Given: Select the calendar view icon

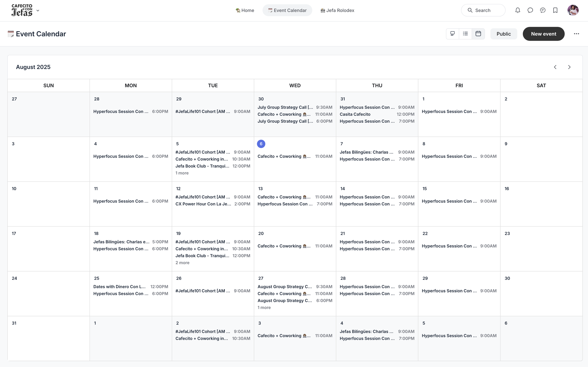Looking at the screenshot, I should [x=478, y=34].
